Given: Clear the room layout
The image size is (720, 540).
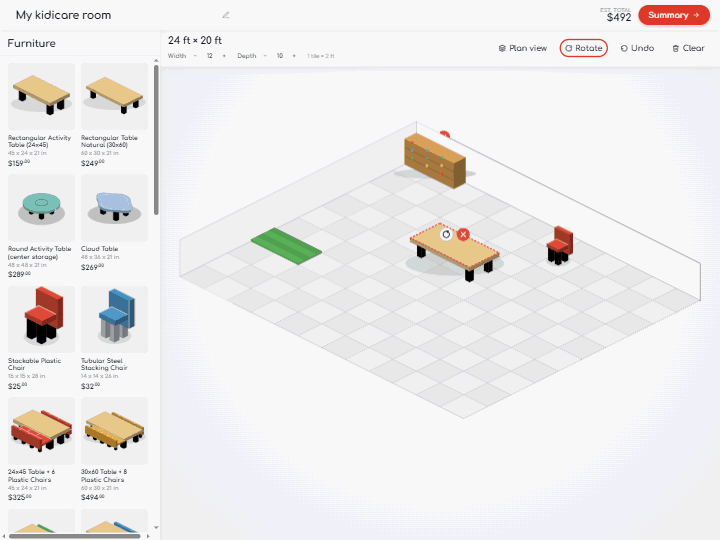Looking at the screenshot, I should [688, 48].
